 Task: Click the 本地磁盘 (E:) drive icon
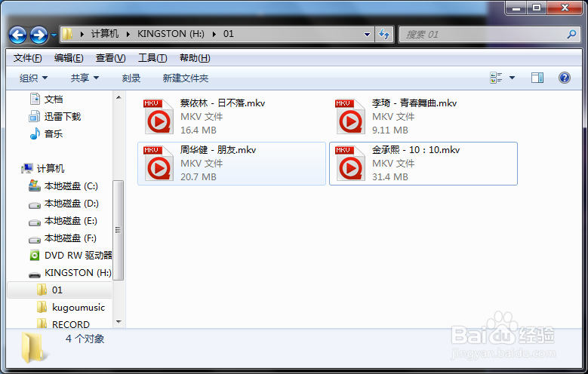click(35, 222)
